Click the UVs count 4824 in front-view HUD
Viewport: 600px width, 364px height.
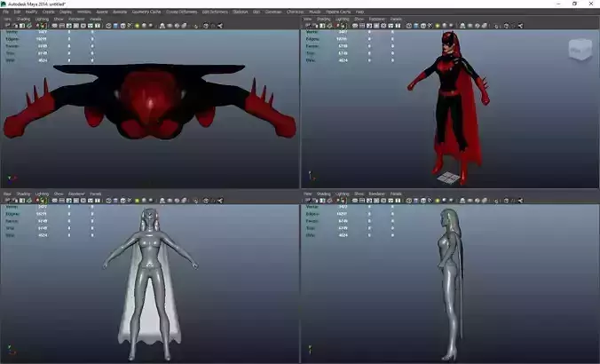click(43, 235)
